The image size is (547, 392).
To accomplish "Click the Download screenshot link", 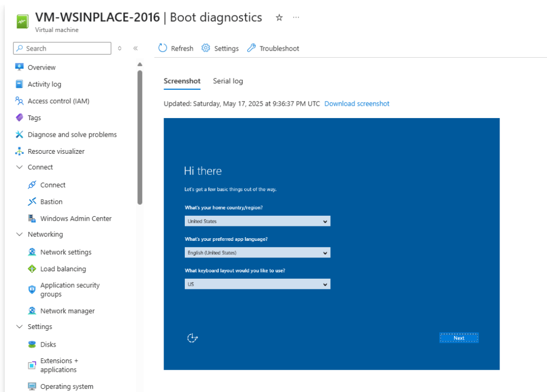I will click(357, 104).
